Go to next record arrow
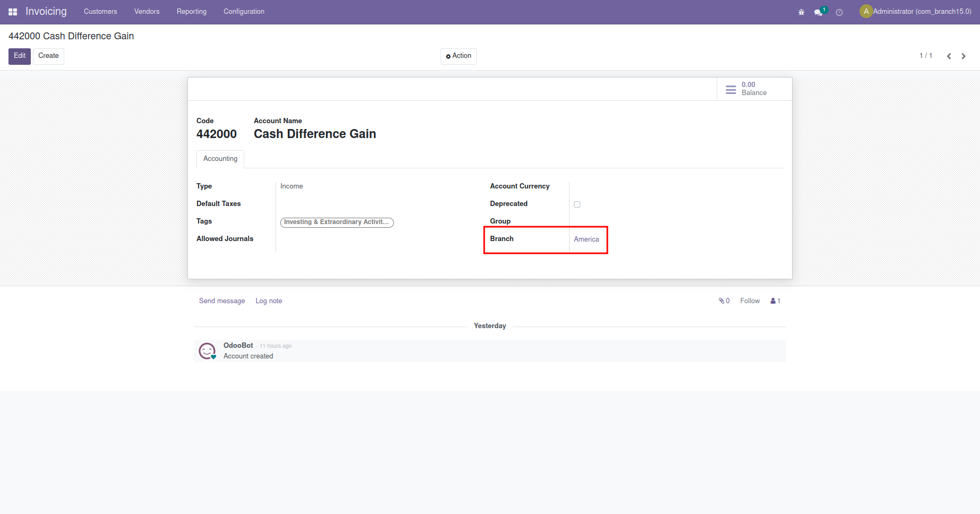Screen dimensions: 980x514 (964, 56)
